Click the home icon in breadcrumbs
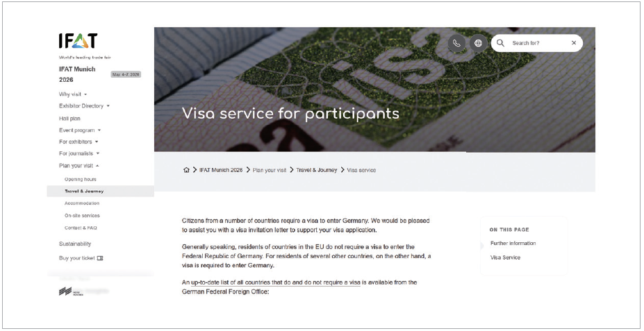Image resolution: width=644 pixels, height=331 pixels. click(186, 170)
